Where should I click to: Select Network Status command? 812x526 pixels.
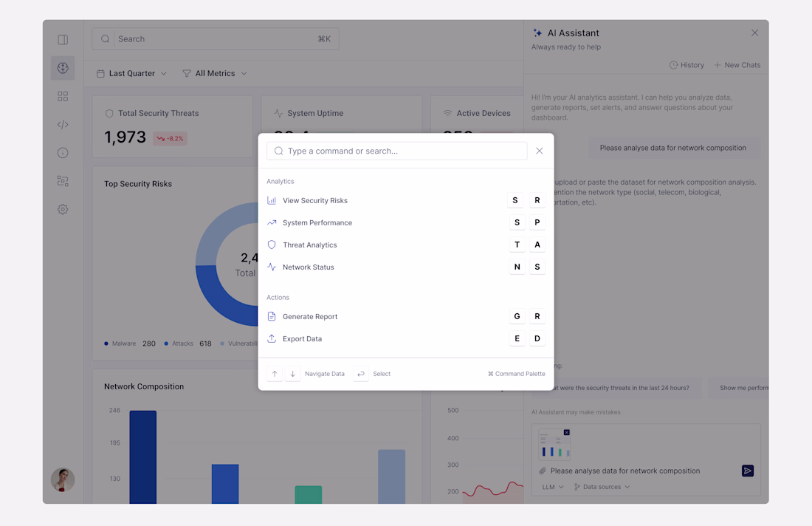(405, 267)
